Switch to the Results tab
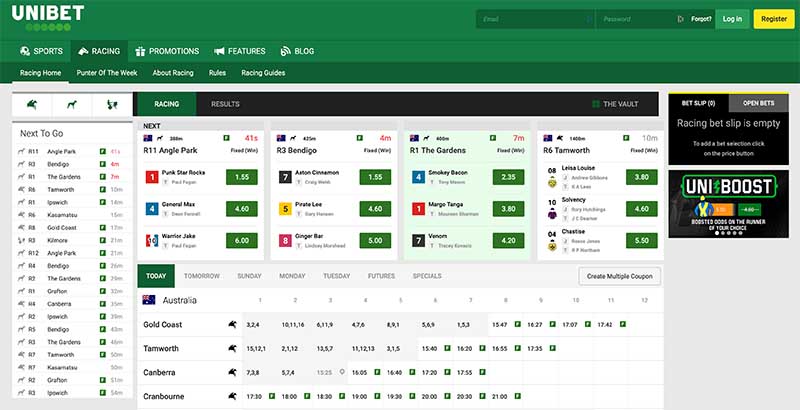Viewport: 800px width, 410px height. point(225,104)
